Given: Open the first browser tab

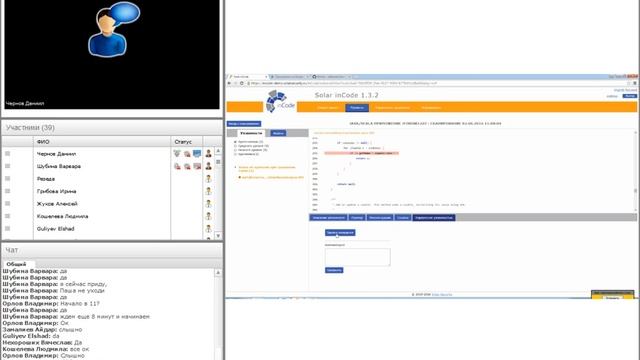Looking at the screenshot, I should pyautogui.click(x=247, y=77).
